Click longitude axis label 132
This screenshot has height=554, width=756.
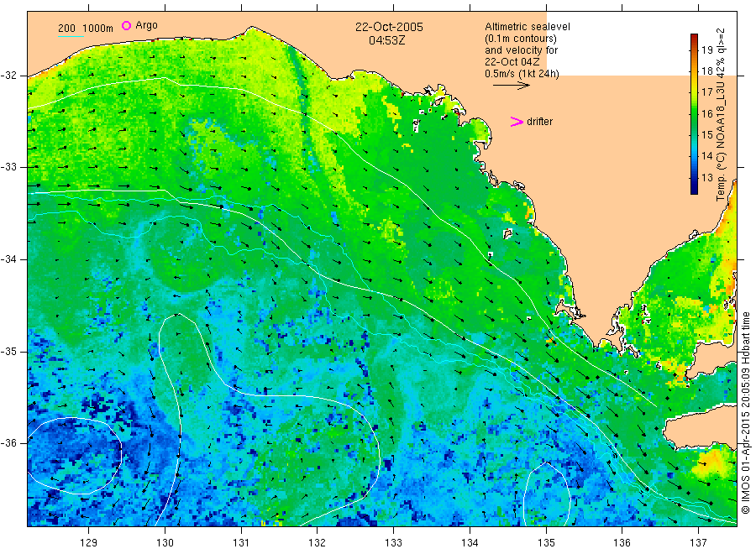[x=318, y=543]
